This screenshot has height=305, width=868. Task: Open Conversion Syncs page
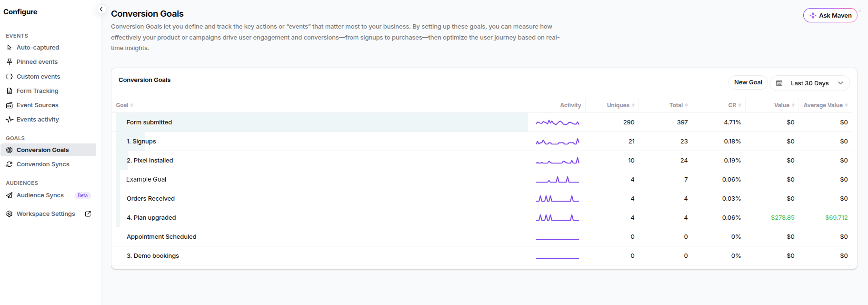pos(43,164)
